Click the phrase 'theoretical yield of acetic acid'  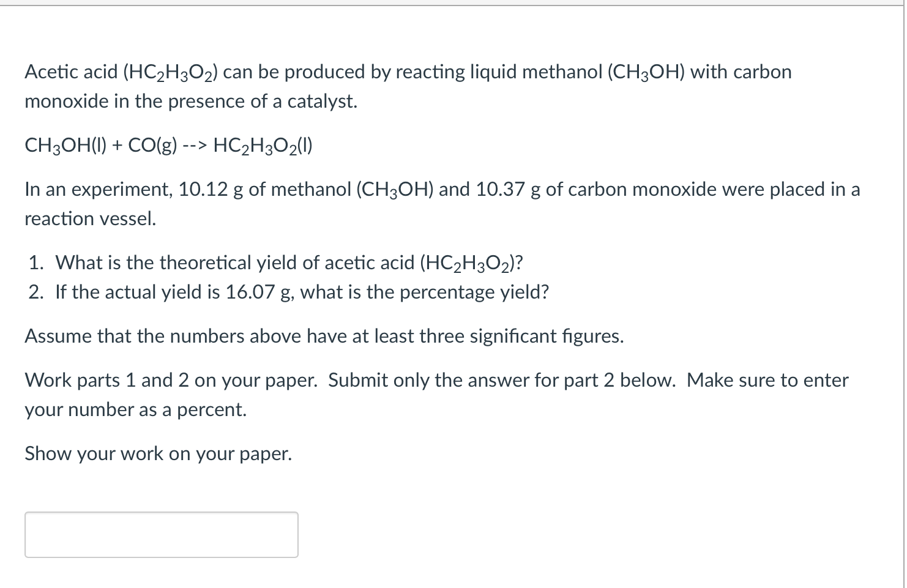coord(286,262)
